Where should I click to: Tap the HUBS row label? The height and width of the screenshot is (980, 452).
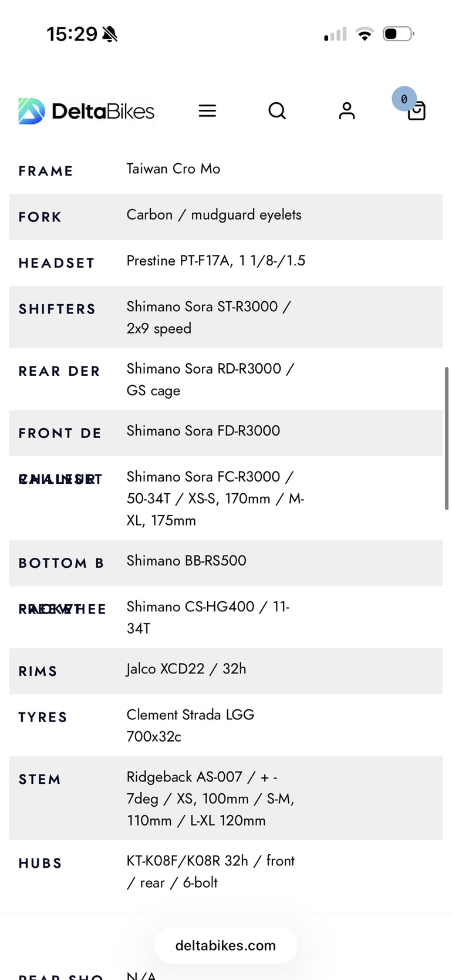click(41, 864)
